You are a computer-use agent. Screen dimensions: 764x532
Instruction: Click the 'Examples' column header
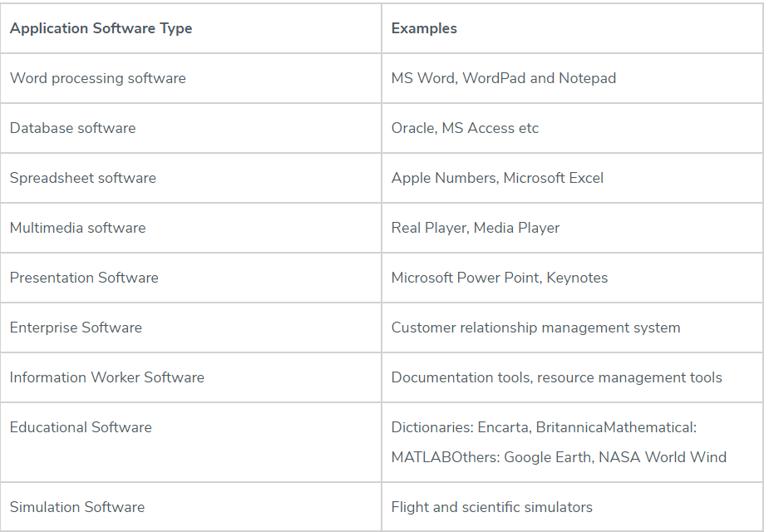click(x=424, y=28)
